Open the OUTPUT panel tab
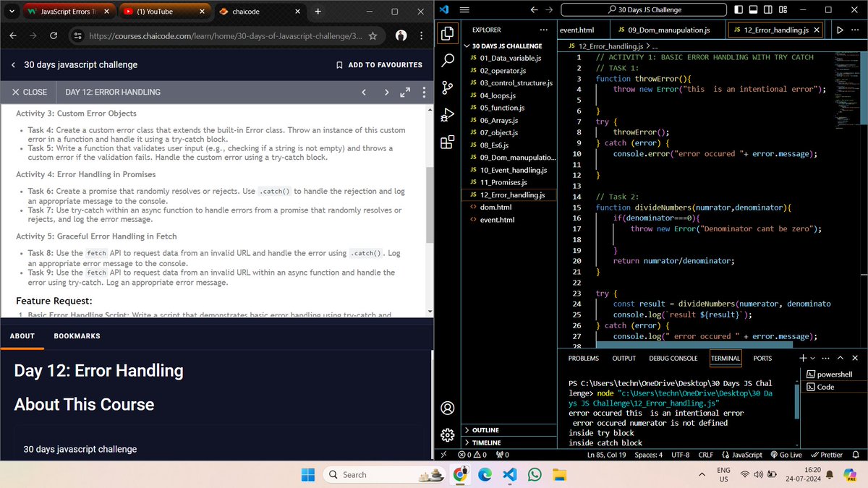The image size is (868, 488). (624, 358)
